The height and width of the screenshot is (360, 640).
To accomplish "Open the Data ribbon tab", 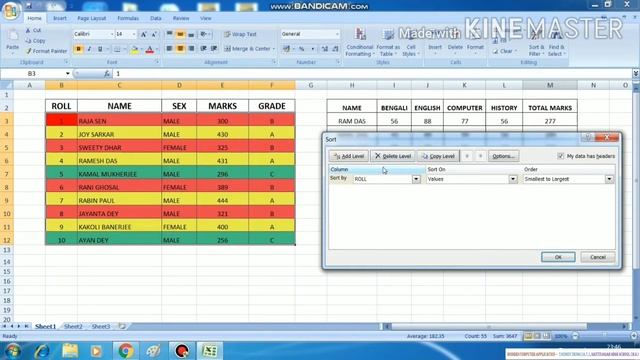I will point(156,18).
